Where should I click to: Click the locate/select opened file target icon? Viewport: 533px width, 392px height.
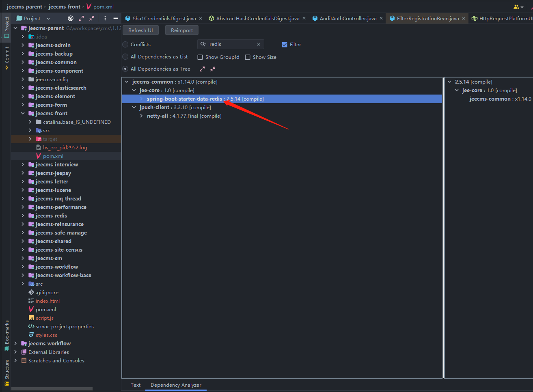click(x=71, y=18)
